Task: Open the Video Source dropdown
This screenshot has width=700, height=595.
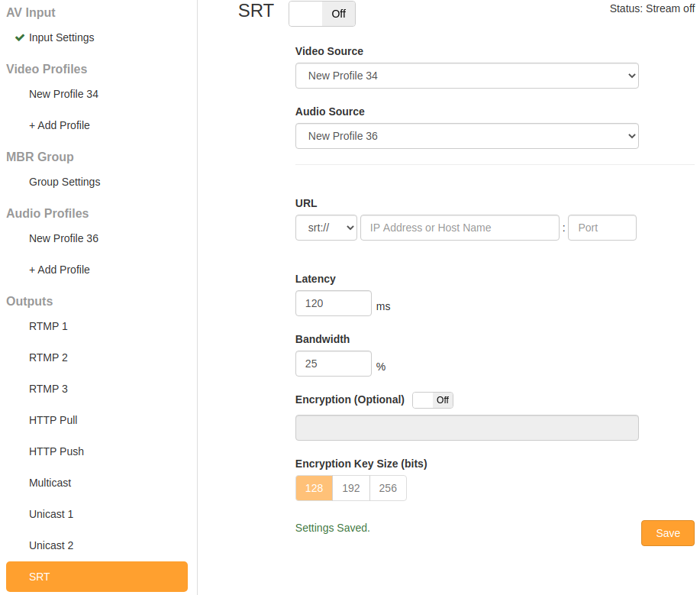Action: point(466,76)
